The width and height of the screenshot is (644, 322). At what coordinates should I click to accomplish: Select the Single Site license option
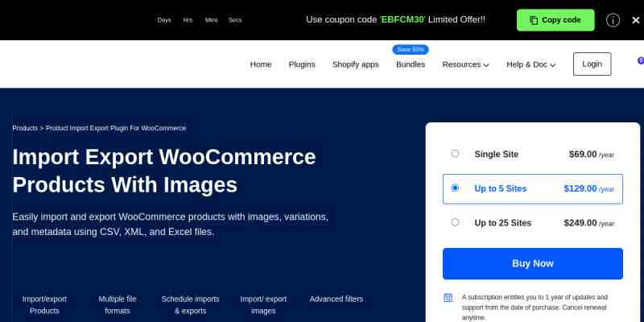533,155
